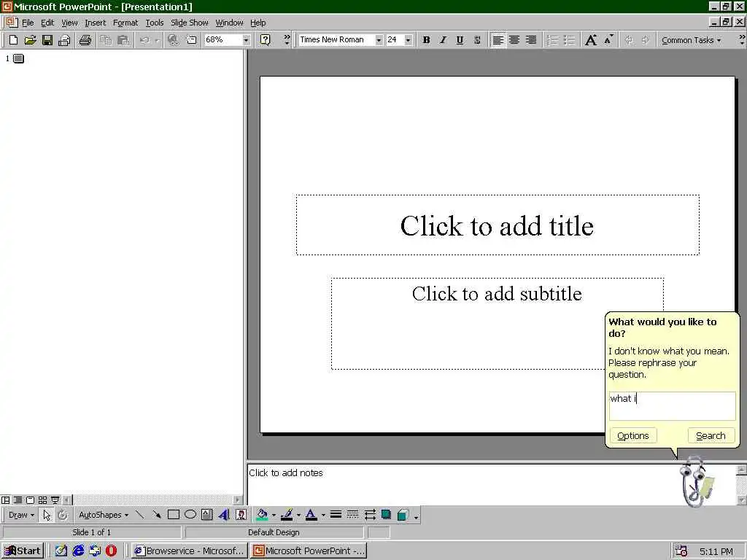Start Slide Show from view buttons
The image size is (747, 560).
tap(55, 500)
